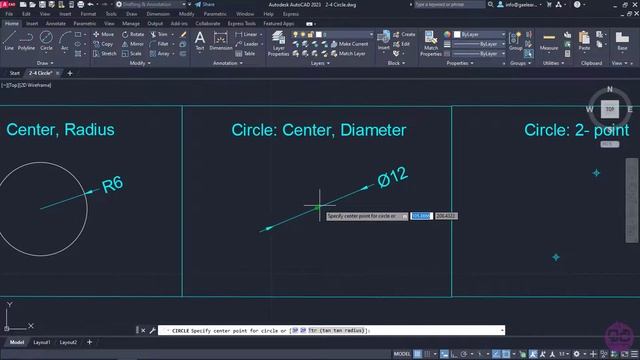Toggle annotation objects visibility in status bar
This screenshot has width=640, height=360.
(x=533, y=354)
